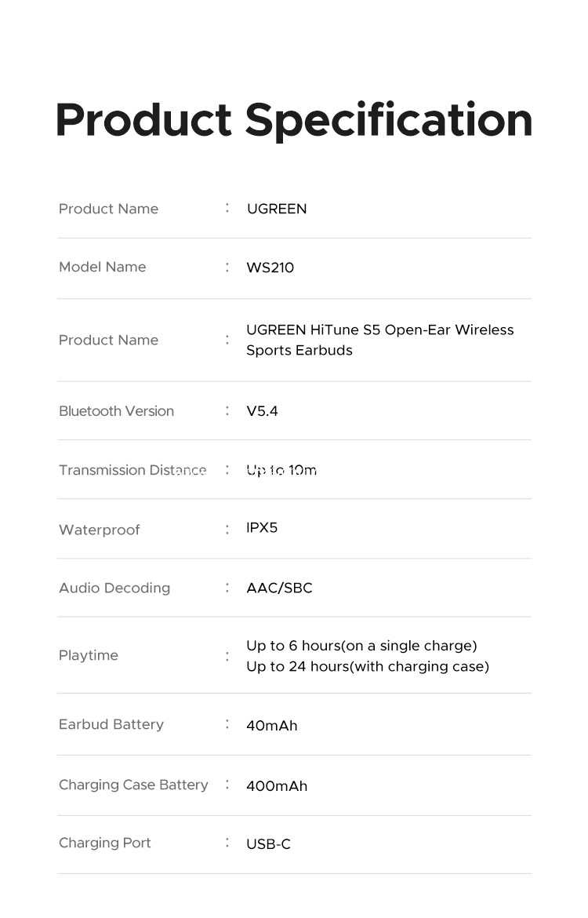This screenshot has width=588, height=918.
Task: Select the 400mAh capacity value
Action: 277,785
